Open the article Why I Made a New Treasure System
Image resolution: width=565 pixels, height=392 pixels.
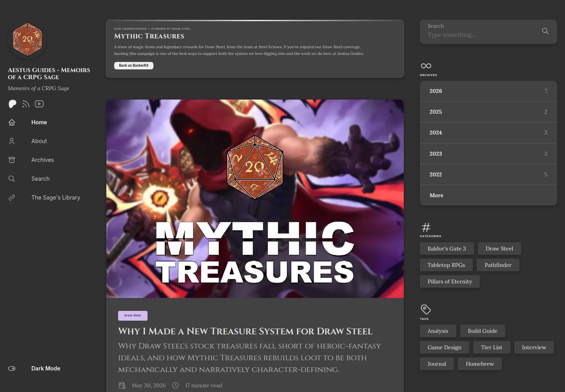click(245, 331)
